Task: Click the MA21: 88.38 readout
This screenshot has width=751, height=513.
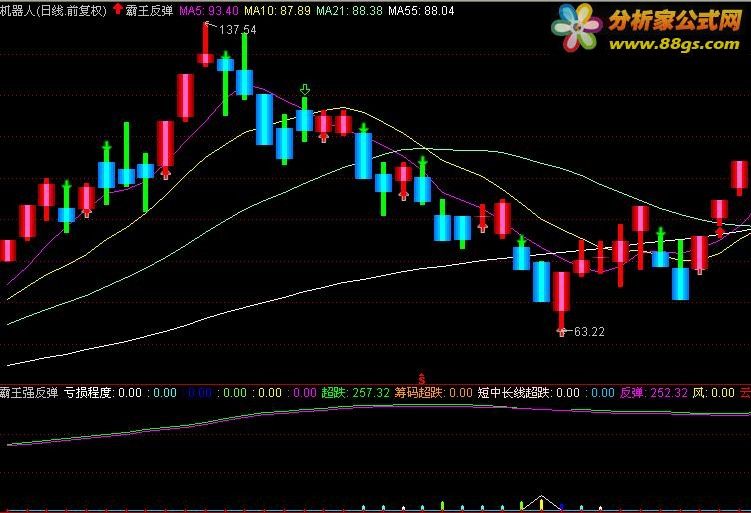Action: click(x=349, y=11)
